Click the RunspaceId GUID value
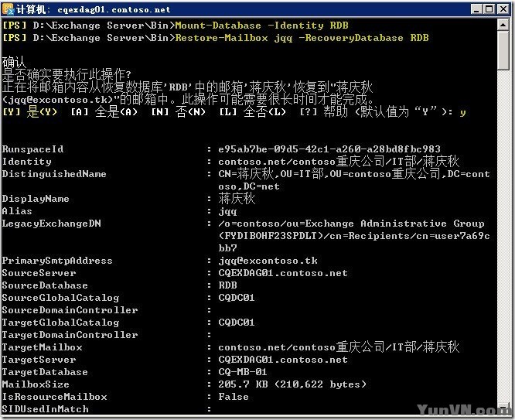This screenshot has width=515, height=420. 329,149
